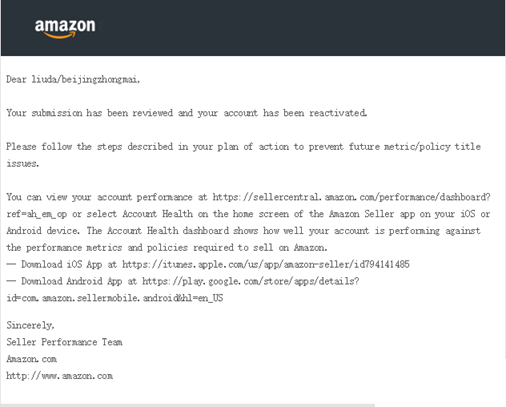Click the Dear liuda/beijingzhongmai greeting

73,79
